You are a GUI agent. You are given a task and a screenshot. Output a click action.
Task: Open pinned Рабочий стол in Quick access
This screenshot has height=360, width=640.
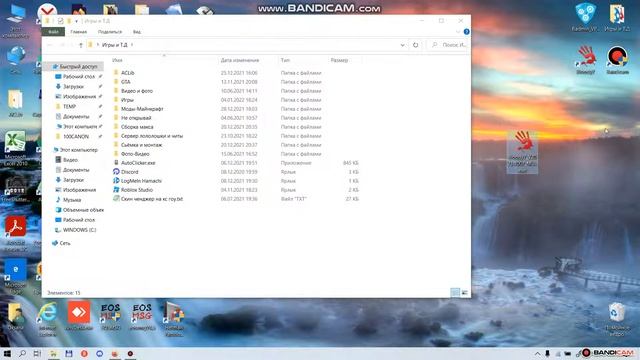tap(78, 76)
